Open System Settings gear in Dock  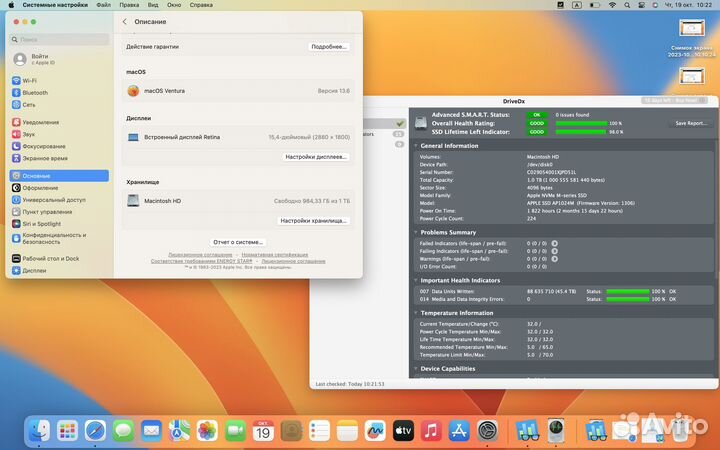[488, 431]
